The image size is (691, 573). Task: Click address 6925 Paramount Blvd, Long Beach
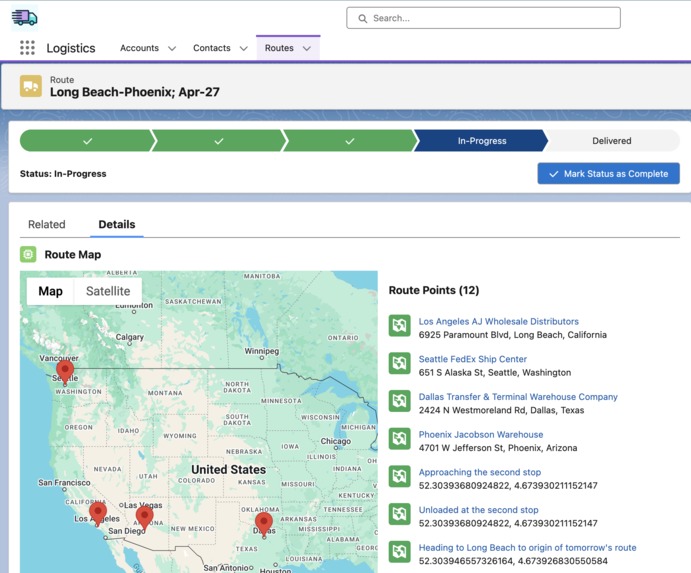pos(513,335)
